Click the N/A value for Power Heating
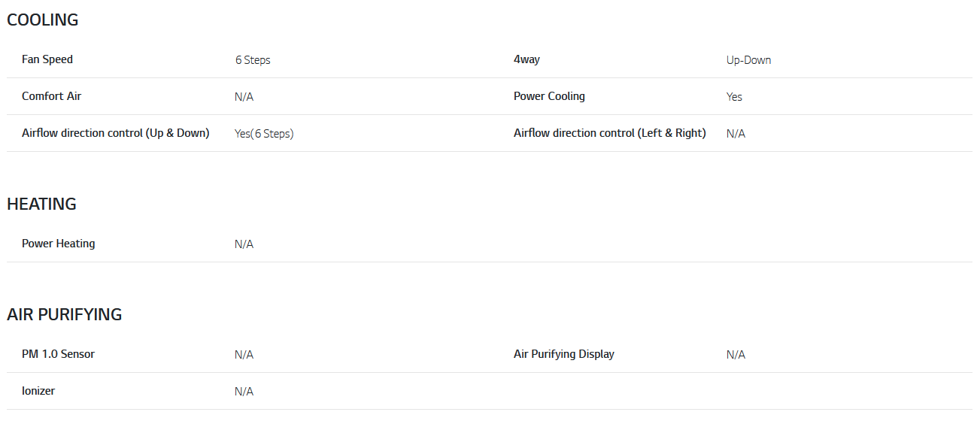The width and height of the screenshot is (980, 421). [x=244, y=244]
